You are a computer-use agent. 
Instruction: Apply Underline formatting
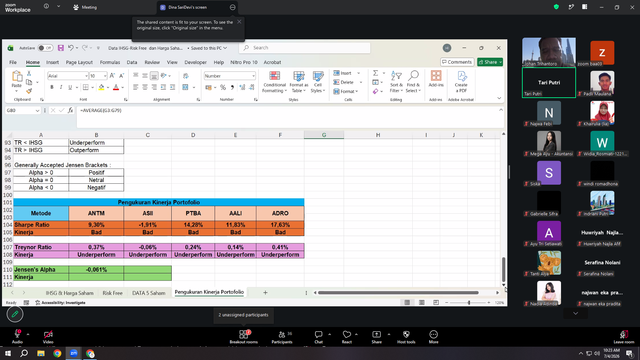[70, 87]
